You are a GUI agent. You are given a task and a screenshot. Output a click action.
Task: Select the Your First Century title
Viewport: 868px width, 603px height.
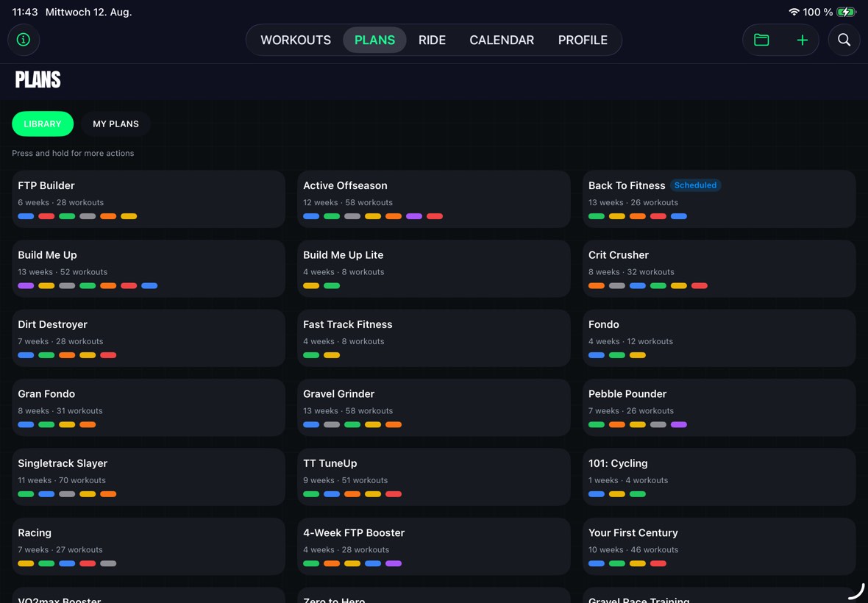click(633, 532)
